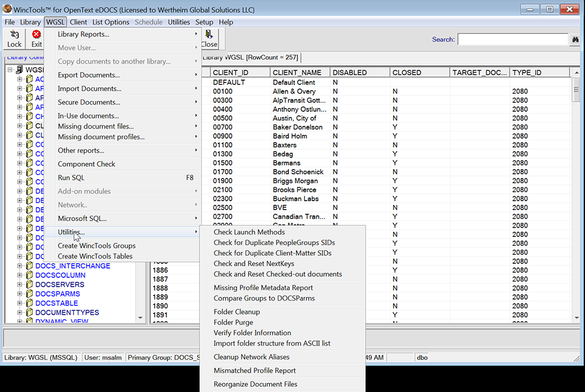585x392 pixels.
Task: Click the DOCSCOLUMN table icon
Action: pos(29,275)
